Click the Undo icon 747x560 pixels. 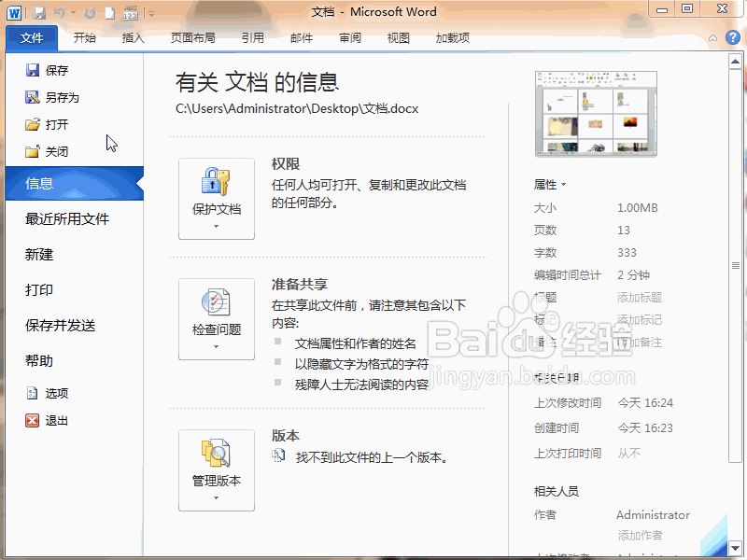click(60, 12)
